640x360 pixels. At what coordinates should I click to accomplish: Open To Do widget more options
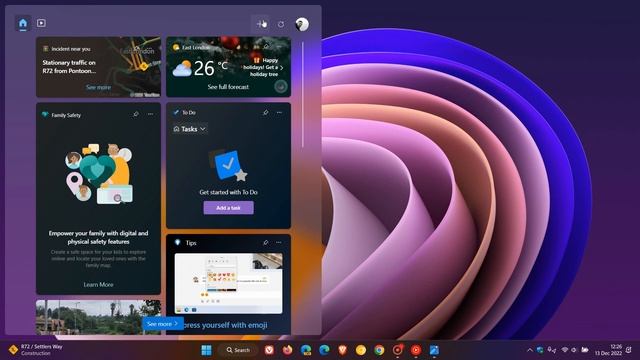pos(279,112)
